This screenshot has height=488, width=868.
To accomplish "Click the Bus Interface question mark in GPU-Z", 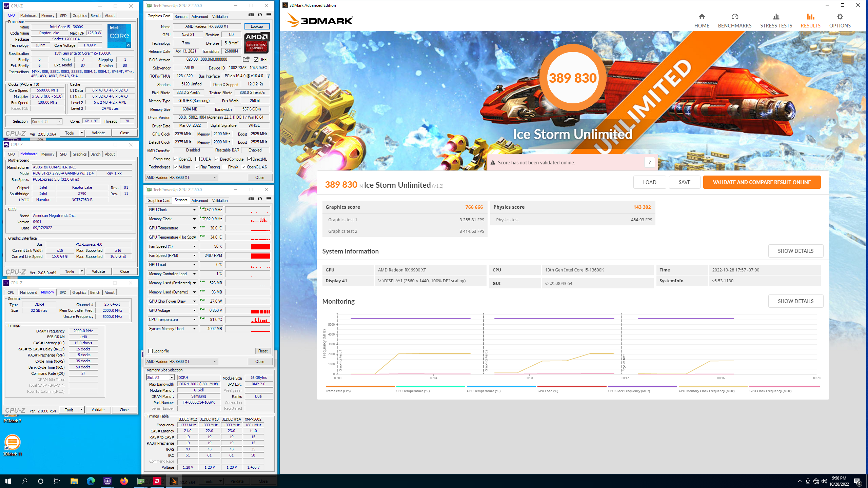I will coord(269,76).
